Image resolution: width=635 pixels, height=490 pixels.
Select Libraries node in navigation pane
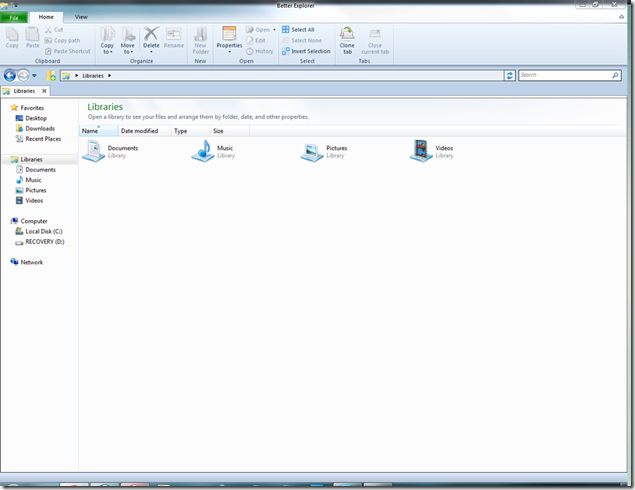[x=26, y=160]
